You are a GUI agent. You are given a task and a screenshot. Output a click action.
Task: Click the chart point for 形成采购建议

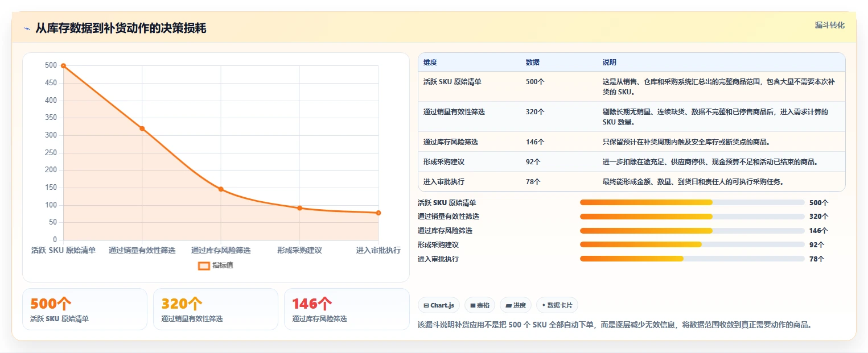click(x=300, y=208)
